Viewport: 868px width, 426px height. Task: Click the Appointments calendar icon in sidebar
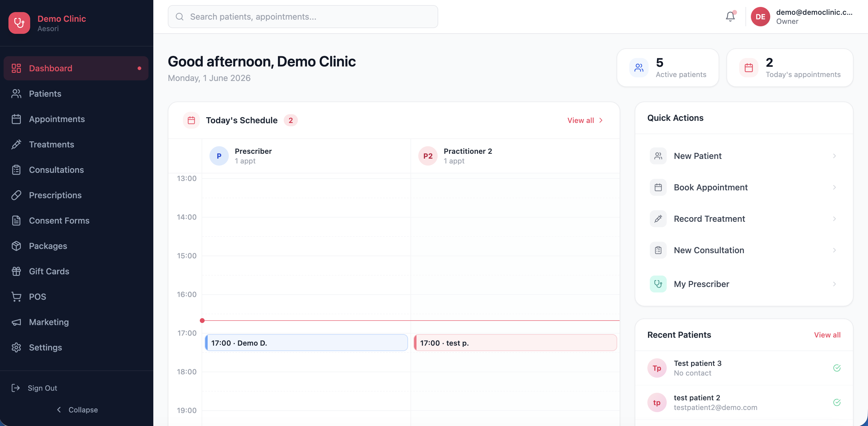click(x=16, y=119)
